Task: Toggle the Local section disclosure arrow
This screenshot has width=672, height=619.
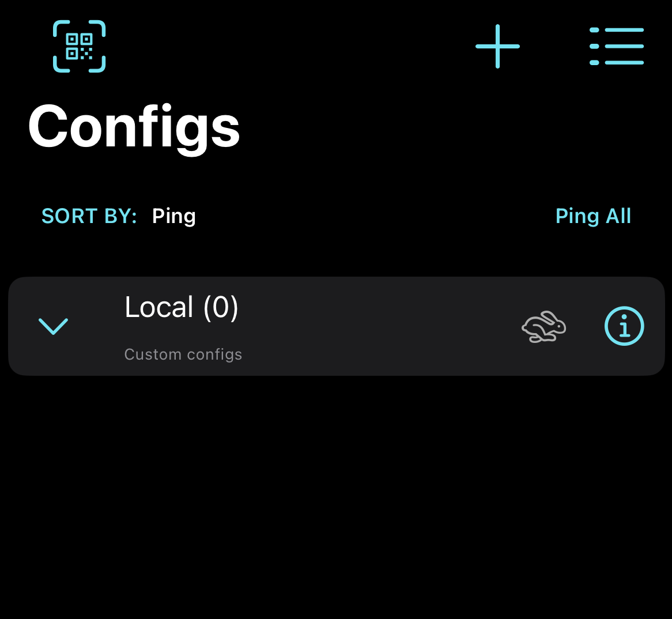Action: pyautogui.click(x=53, y=326)
